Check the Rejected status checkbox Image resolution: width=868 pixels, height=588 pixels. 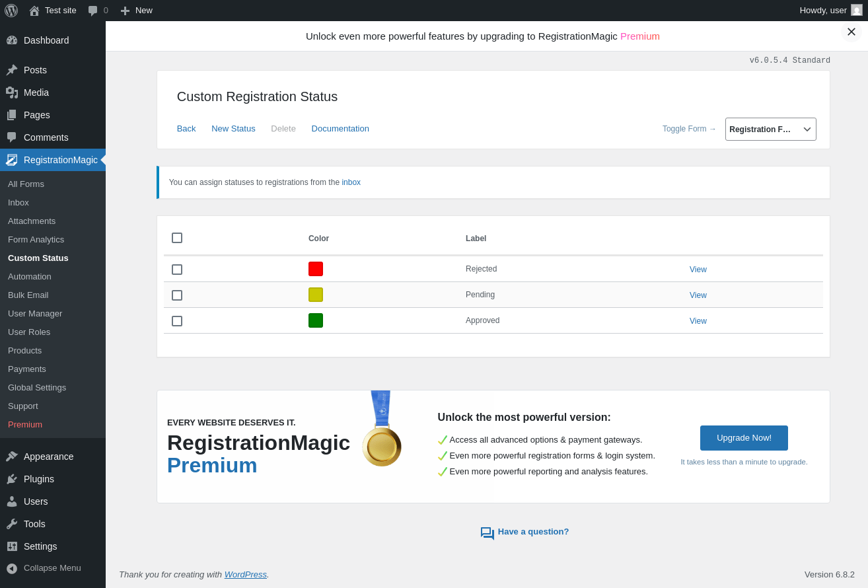[x=177, y=270]
